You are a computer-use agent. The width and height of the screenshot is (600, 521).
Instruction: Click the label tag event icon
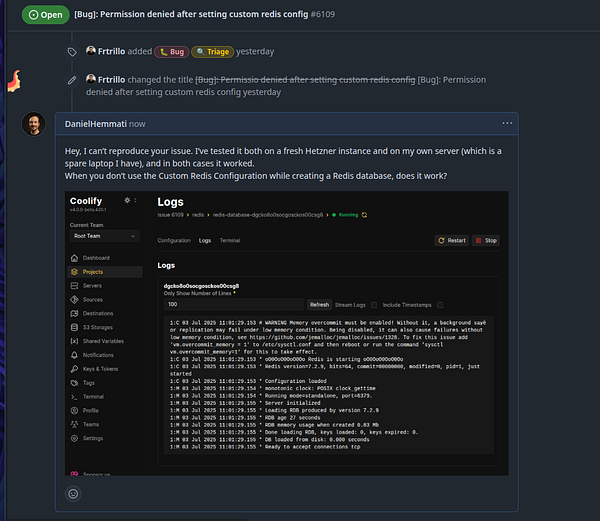[72, 52]
